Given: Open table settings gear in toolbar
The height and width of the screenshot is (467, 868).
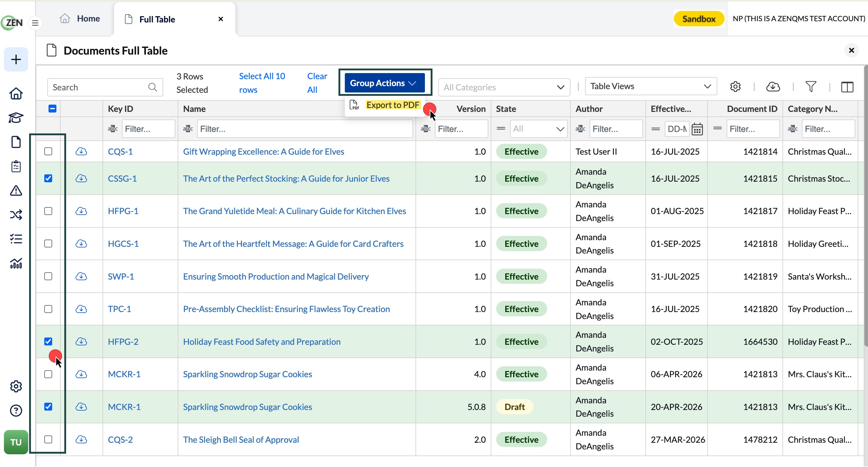Looking at the screenshot, I should click(735, 87).
